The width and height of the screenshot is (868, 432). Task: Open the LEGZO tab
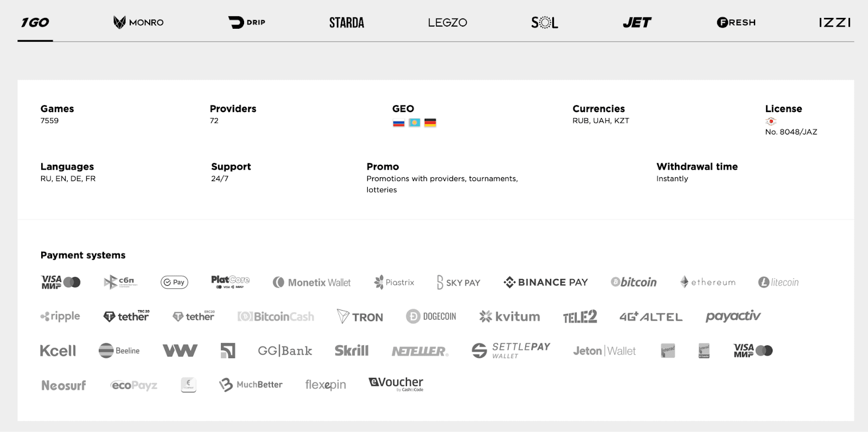(x=447, y=22)
